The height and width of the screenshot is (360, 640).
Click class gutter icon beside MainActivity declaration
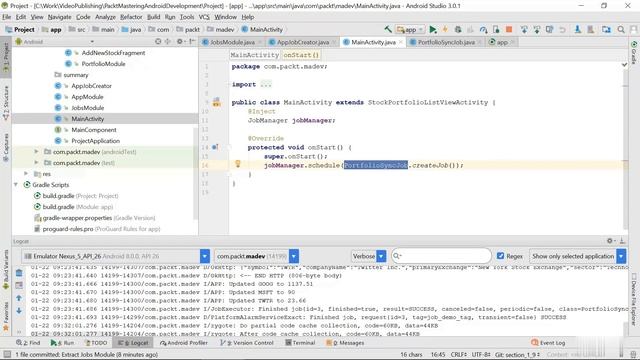click(216, 102)
